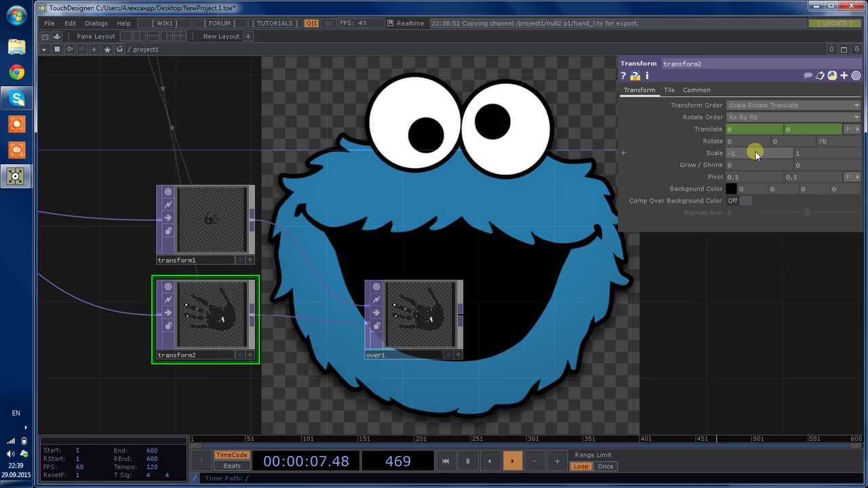868x488 pixels.
Task: Open the Transform Order dropdown
Action: pos(793,105)
